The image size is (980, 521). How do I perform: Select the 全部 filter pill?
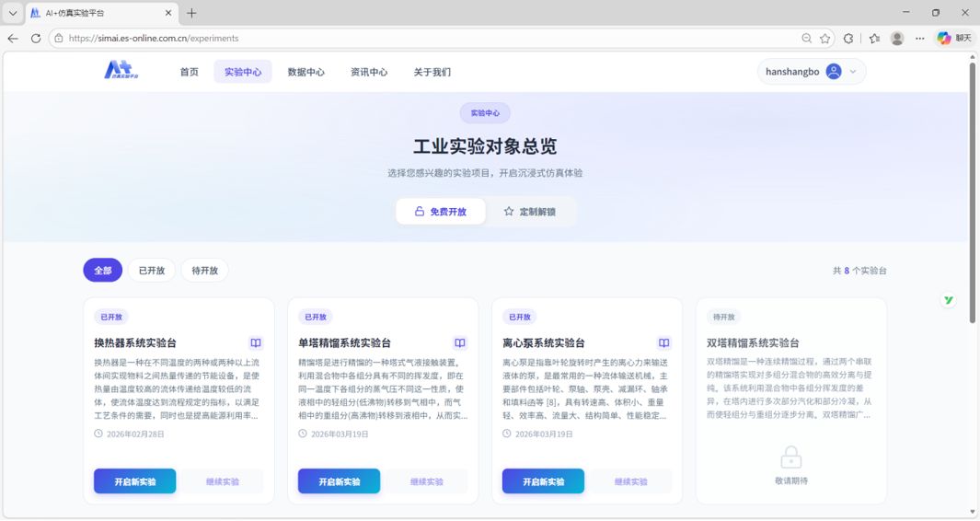tap(102, 271)
